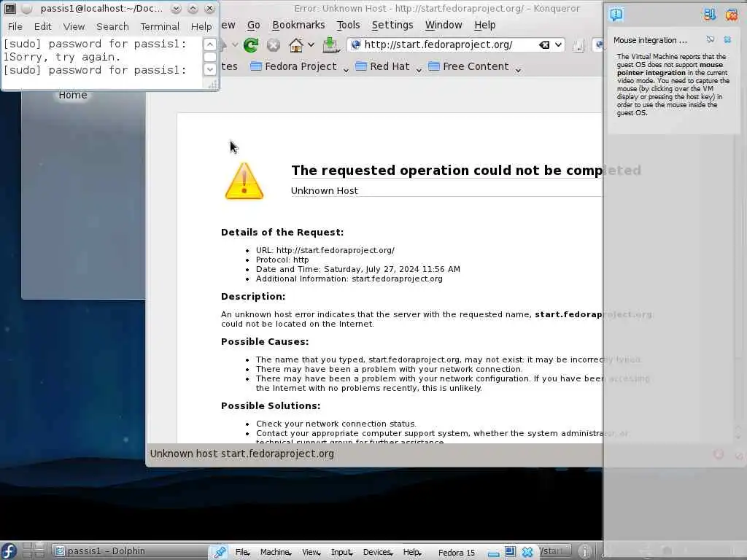Expand Red Hat bookmarks chevron

click(x=419, y=69)
